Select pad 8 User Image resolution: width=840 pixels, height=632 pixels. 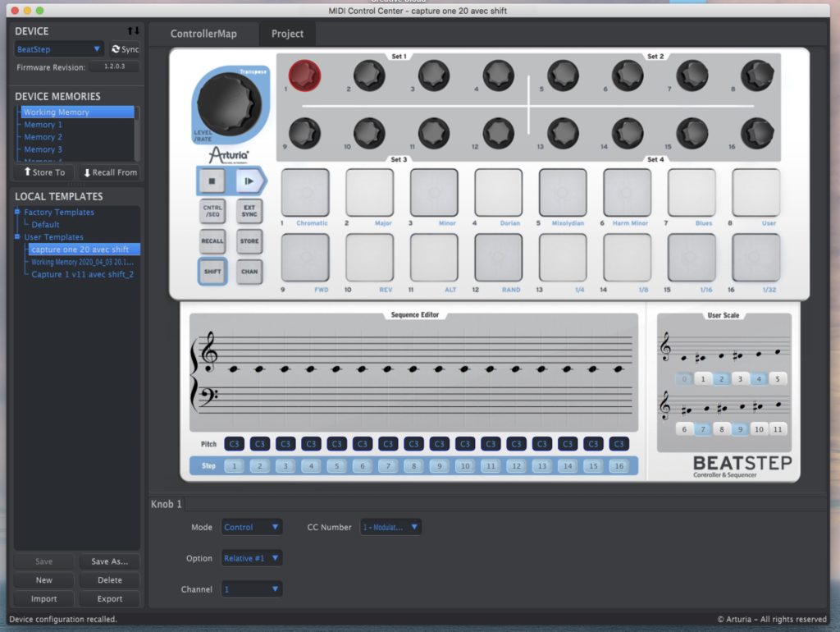coord(756,192)
